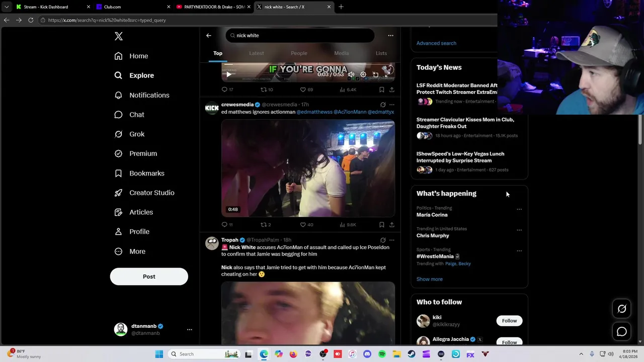Switch to the Media tab
644x362 pixels.
pyautogui.click(x=342, y=53)
